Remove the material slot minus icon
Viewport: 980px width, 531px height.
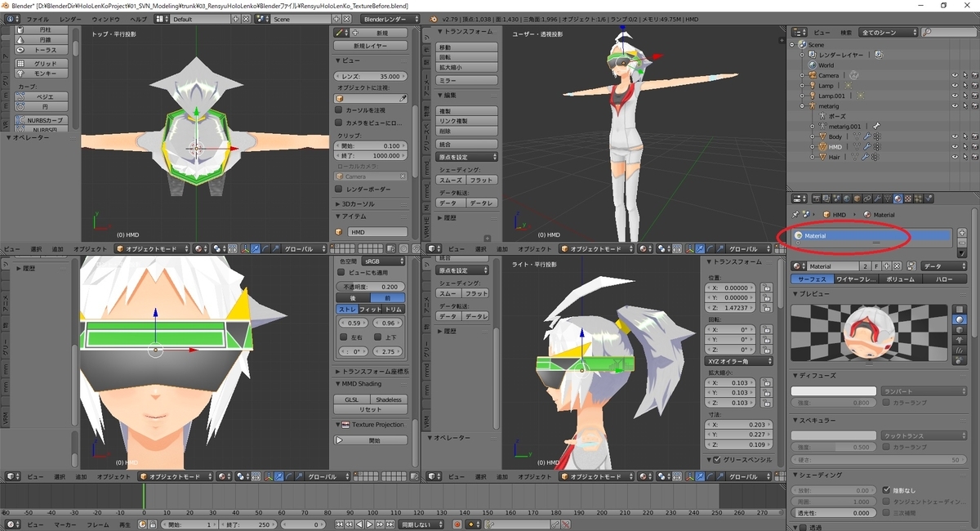point(962,243)
